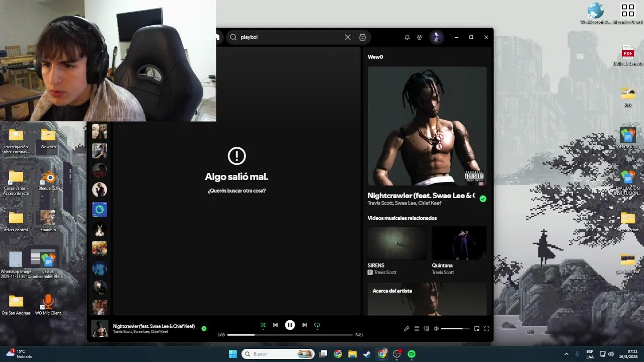The image size is (644, 362).
Task: Click Travis Scott under the SIRENS video
Action: point(385,273)
